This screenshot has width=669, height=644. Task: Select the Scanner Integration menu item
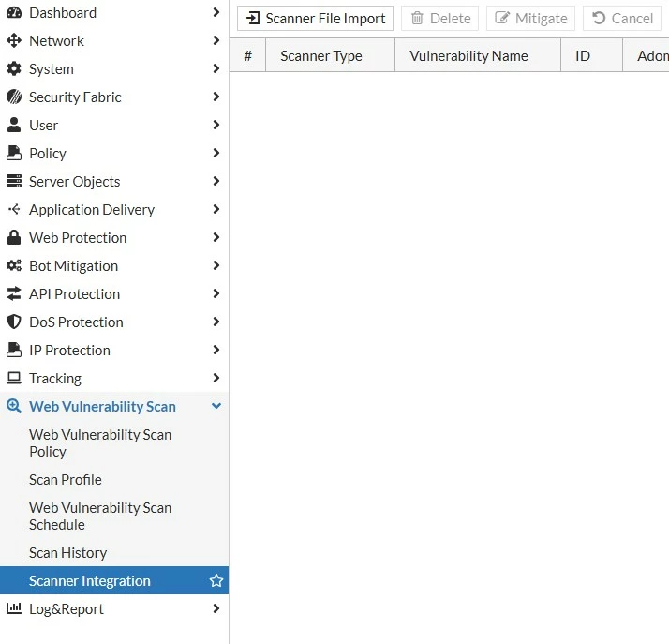[x=114, y=580]
